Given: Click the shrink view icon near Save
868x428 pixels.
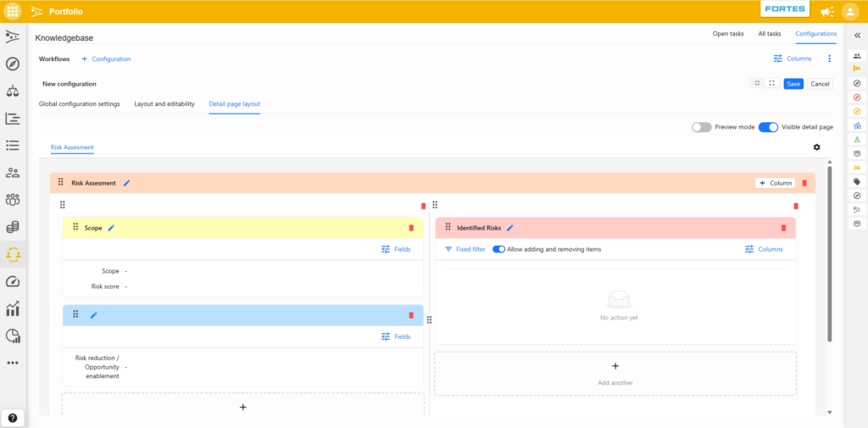Looking at the screenshot, I should (757, 84).
